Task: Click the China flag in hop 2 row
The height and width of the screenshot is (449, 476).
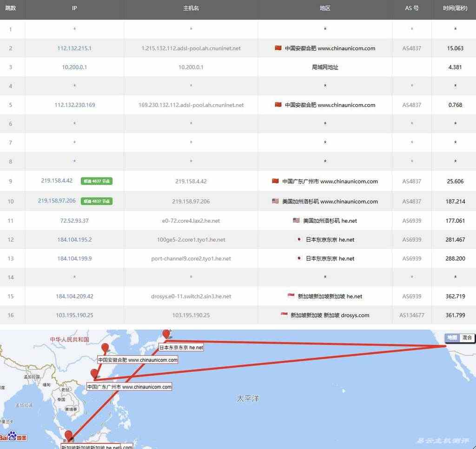Action: (278, 48)
